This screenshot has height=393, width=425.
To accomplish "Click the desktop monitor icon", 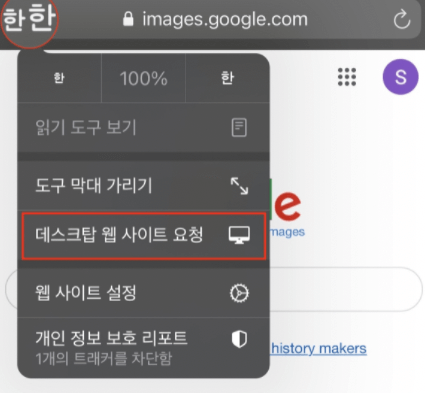I will 239,235.
